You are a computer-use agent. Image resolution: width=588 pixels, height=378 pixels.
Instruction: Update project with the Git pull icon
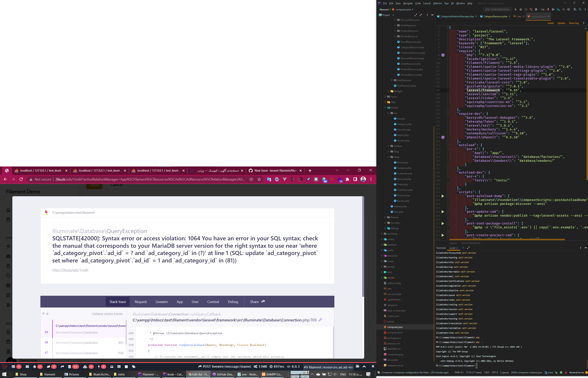point(548,9)
